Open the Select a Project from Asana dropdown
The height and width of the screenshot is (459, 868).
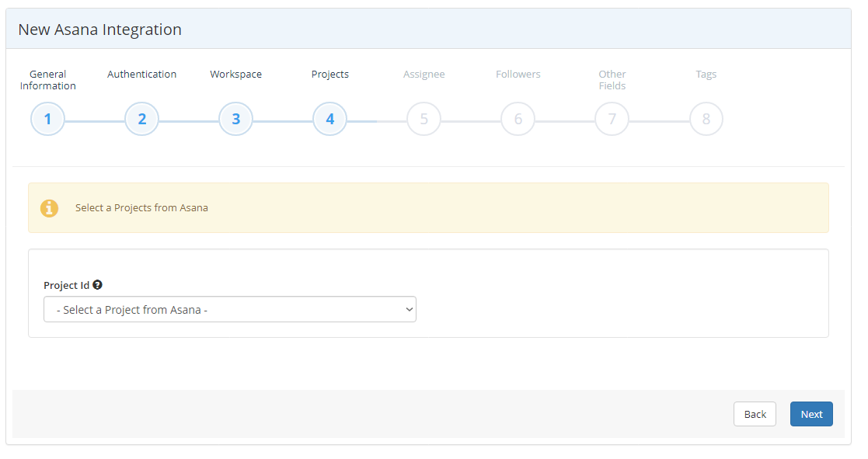[230, 308]
